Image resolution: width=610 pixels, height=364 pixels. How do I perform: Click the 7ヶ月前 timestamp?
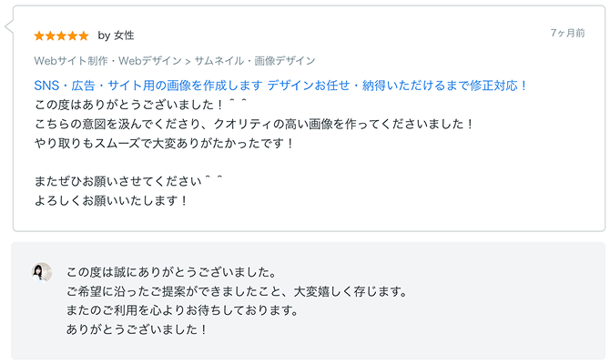(567, 33)
